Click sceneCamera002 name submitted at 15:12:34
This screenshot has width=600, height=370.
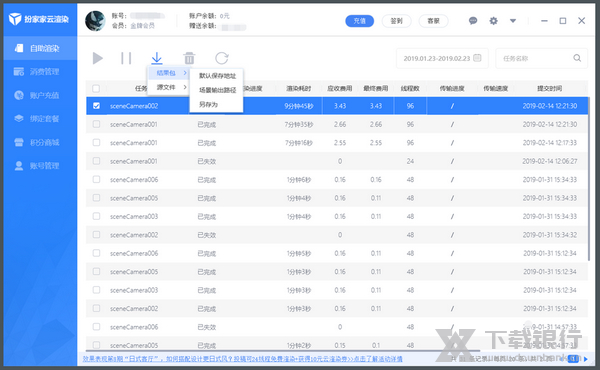(x=134, y=308)
